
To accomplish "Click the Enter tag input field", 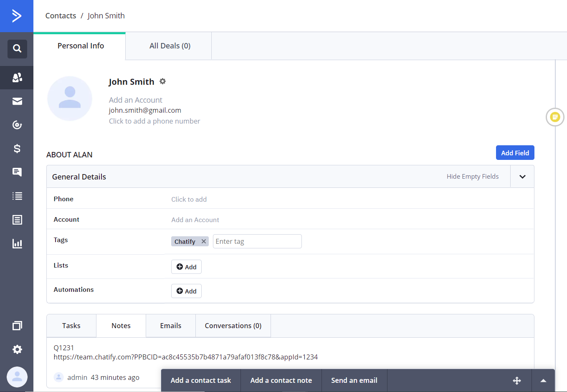I will 257,241.
